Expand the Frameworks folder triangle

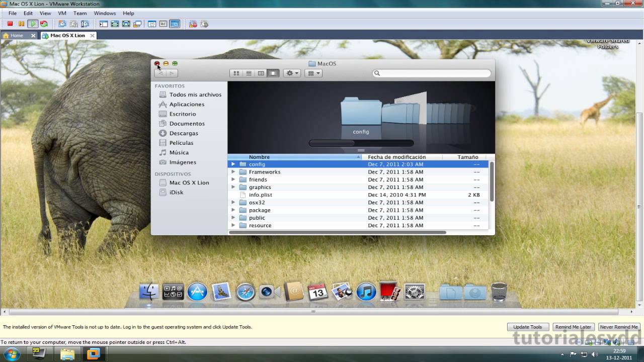(233, 172)
